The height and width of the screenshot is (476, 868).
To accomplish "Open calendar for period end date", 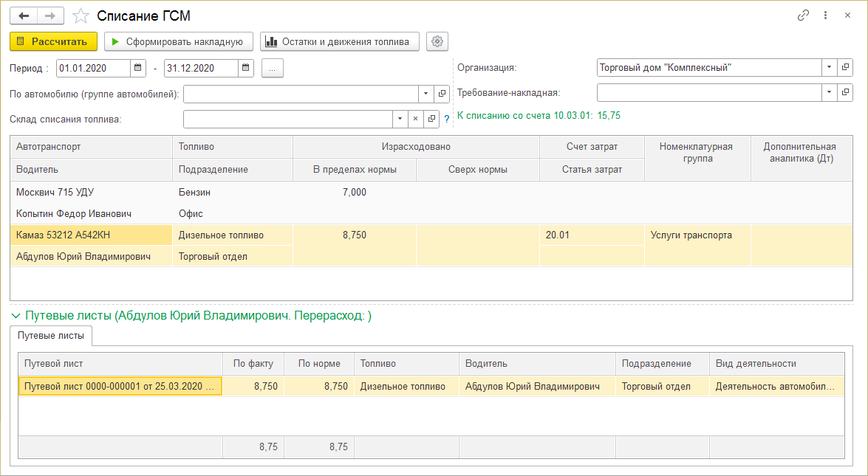I will [246, 68].
